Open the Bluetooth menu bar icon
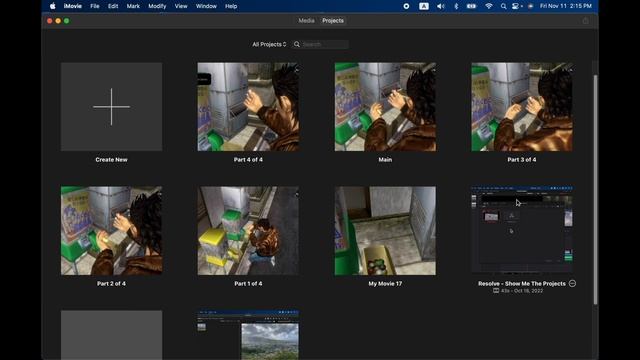This screenshot has width=640, height=360. [456, 6]
